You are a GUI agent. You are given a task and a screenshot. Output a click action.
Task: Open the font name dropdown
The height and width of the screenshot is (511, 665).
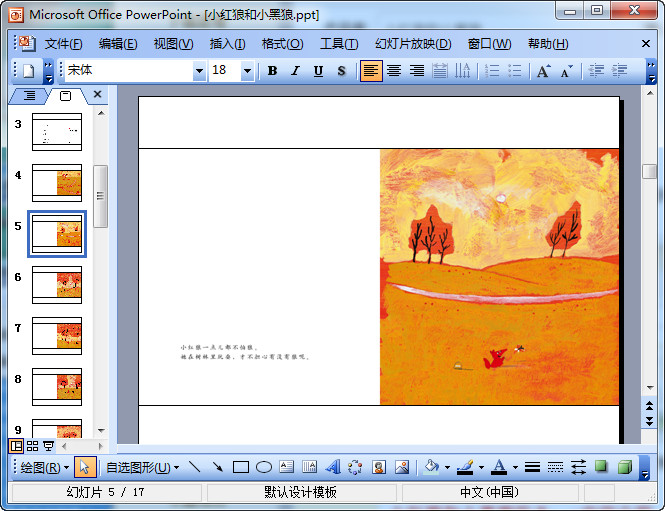[x=198, y=71]
